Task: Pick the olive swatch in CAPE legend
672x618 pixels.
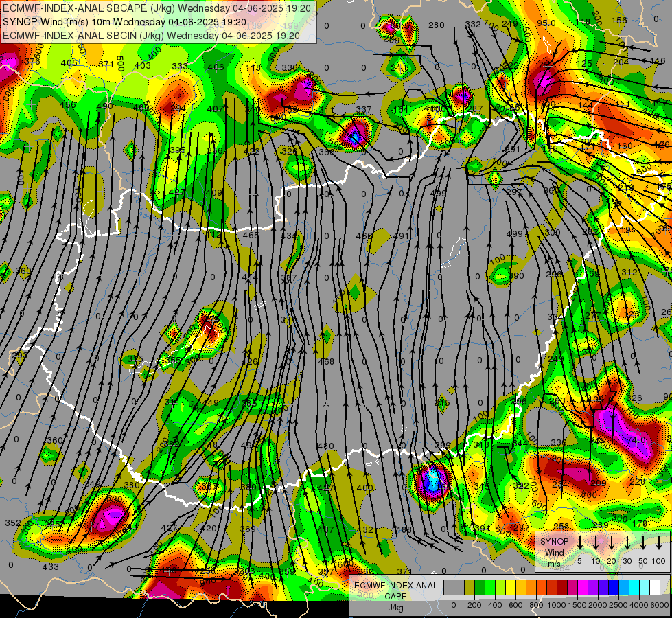Action: click(x=470, y=587)
